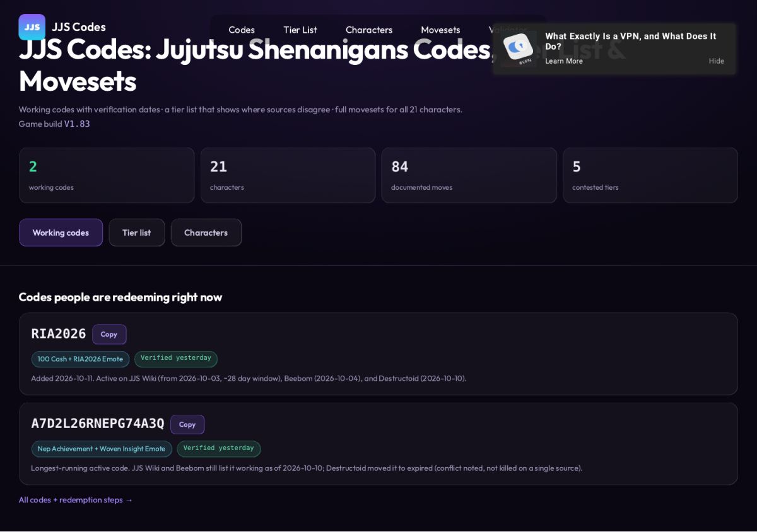Screen dimensions: 757x532
Task: Click the VPN ad thumbnail image
Action: [x=518, y=49]
